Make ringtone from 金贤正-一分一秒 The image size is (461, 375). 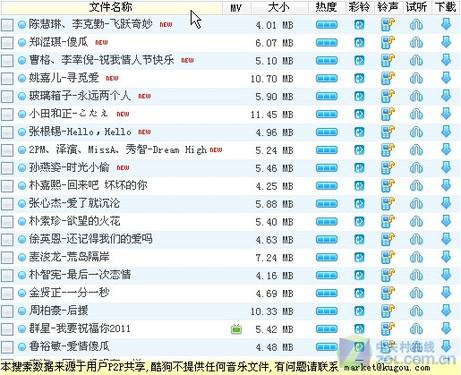(388, 293)
